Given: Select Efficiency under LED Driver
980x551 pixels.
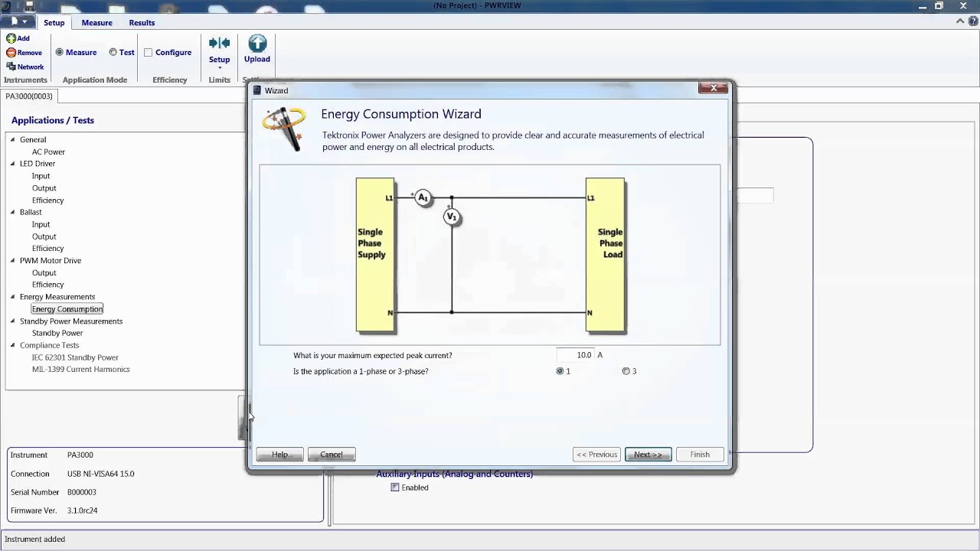Looking at the screenshot, I should [47, 201].
